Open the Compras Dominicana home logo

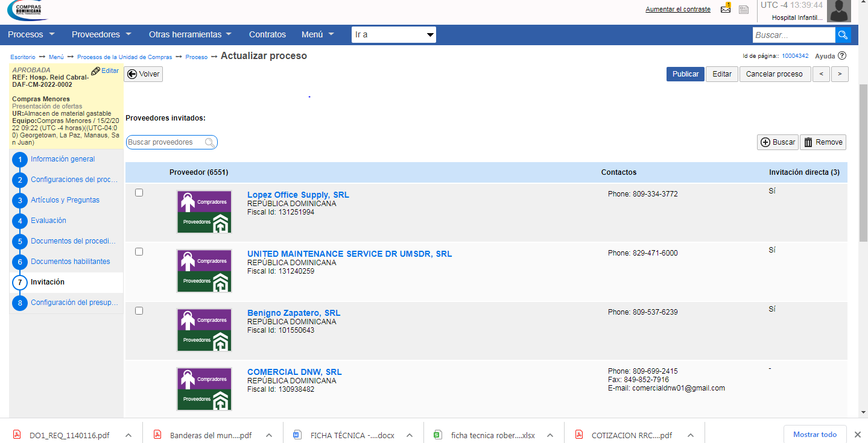(x=28, y=10)
